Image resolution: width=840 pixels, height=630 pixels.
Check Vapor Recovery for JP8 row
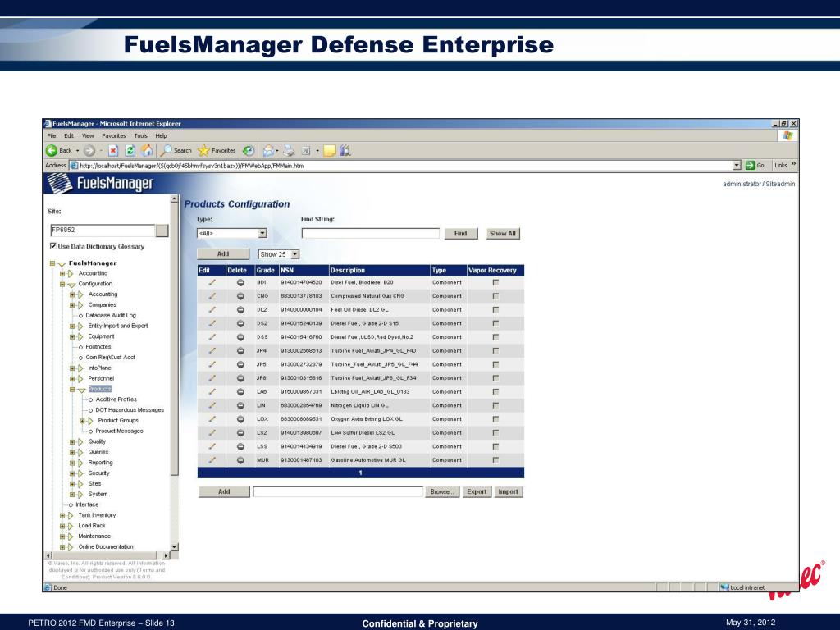tap(495, 378)
